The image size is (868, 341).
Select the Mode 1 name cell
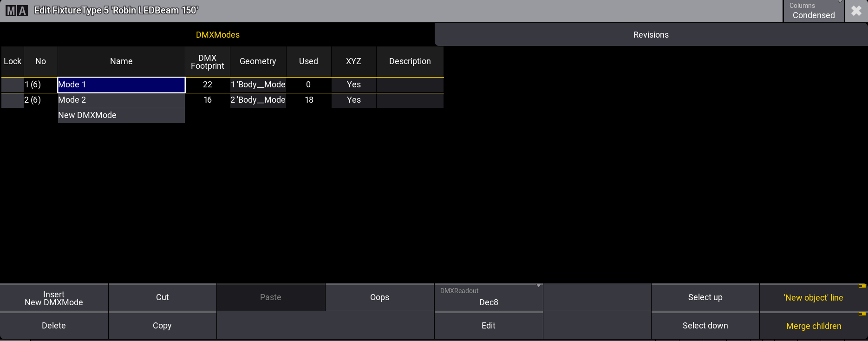pyautogui.click(x=121, y=85)
